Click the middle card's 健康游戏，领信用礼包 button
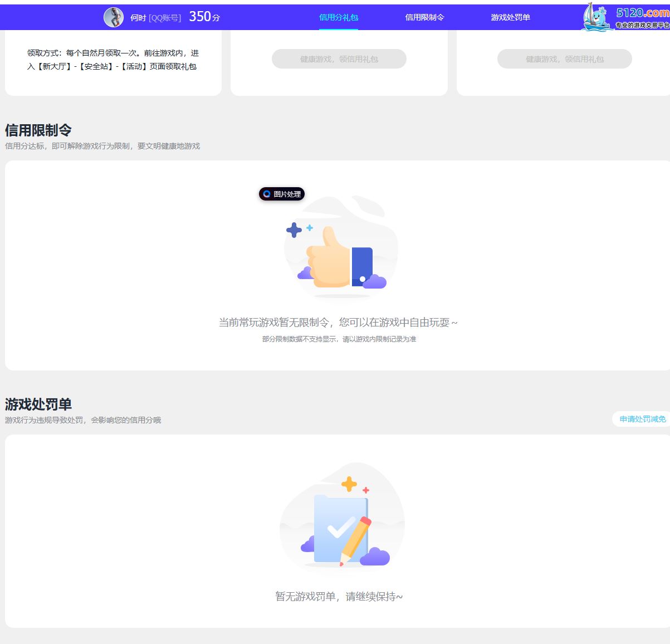 pos(339,59)
